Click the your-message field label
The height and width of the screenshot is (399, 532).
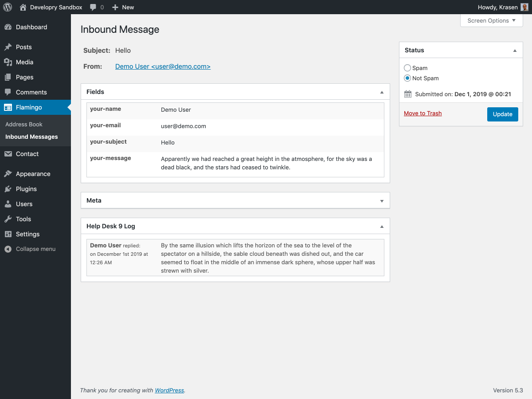click(110, 158)
